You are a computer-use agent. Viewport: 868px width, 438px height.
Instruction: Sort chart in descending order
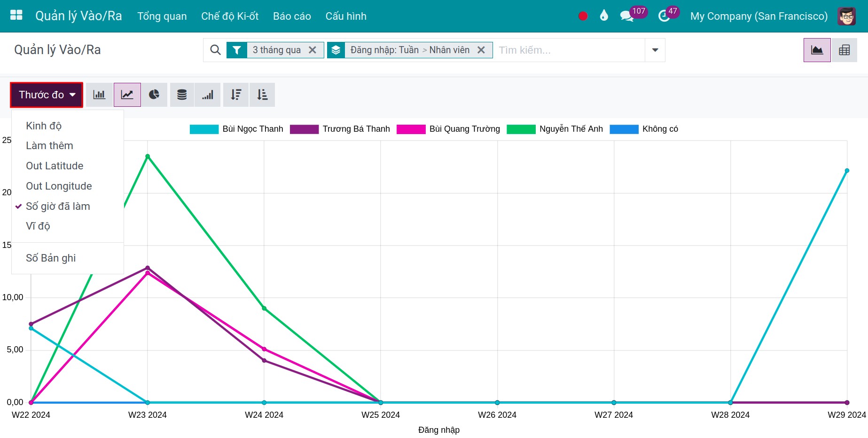[x=236, y=95]
